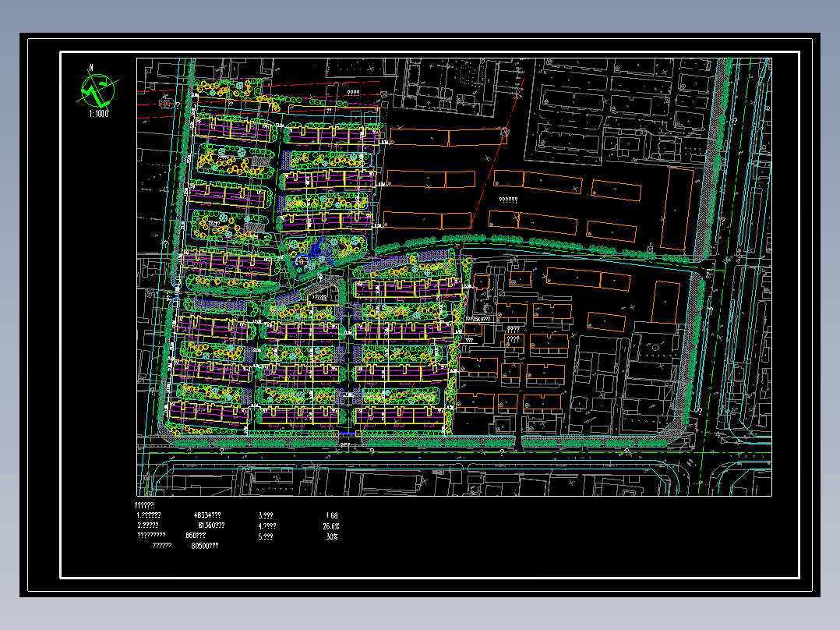
Task: Select the "81360???" value in legend
Action: point(211,526)
